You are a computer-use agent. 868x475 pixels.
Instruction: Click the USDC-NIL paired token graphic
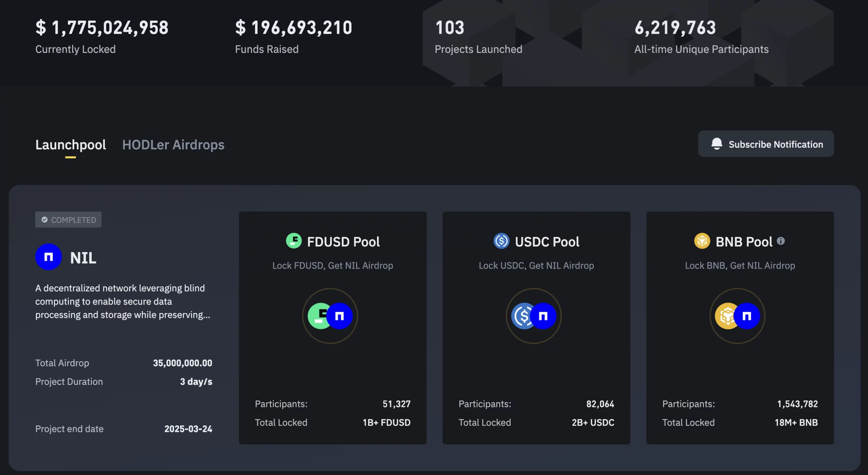click(x=534, y=316)
